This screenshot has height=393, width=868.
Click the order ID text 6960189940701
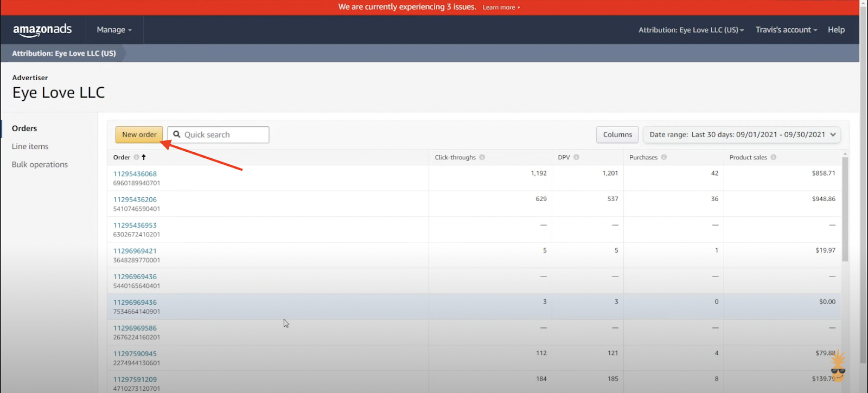[x=137, y=183]
